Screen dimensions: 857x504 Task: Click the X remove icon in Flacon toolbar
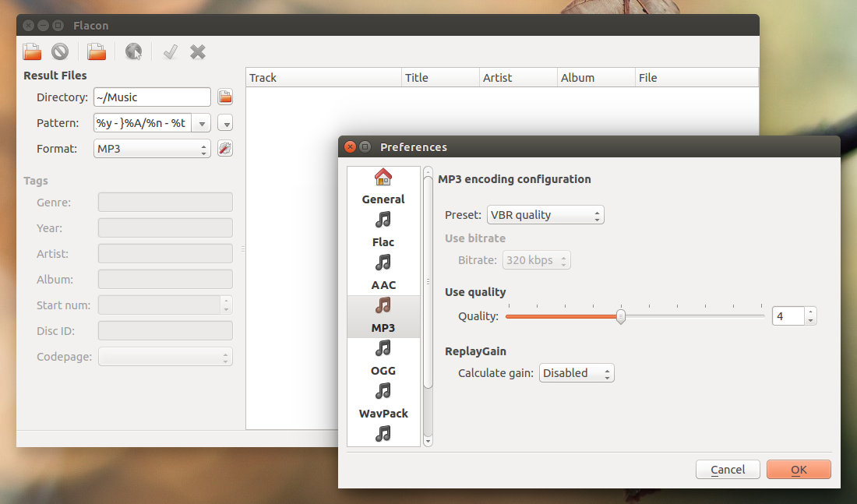(x=198, y=52)
